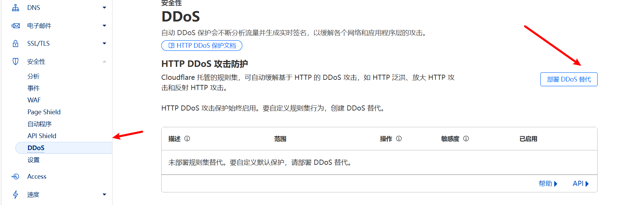Open the API Shield page

pyautogui.click(x=42, y=136)
